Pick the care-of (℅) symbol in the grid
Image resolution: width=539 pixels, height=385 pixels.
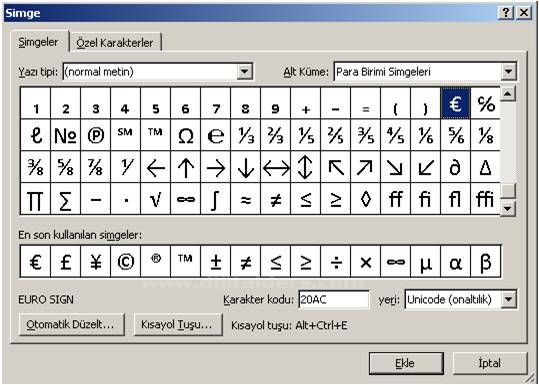[485, 103]
